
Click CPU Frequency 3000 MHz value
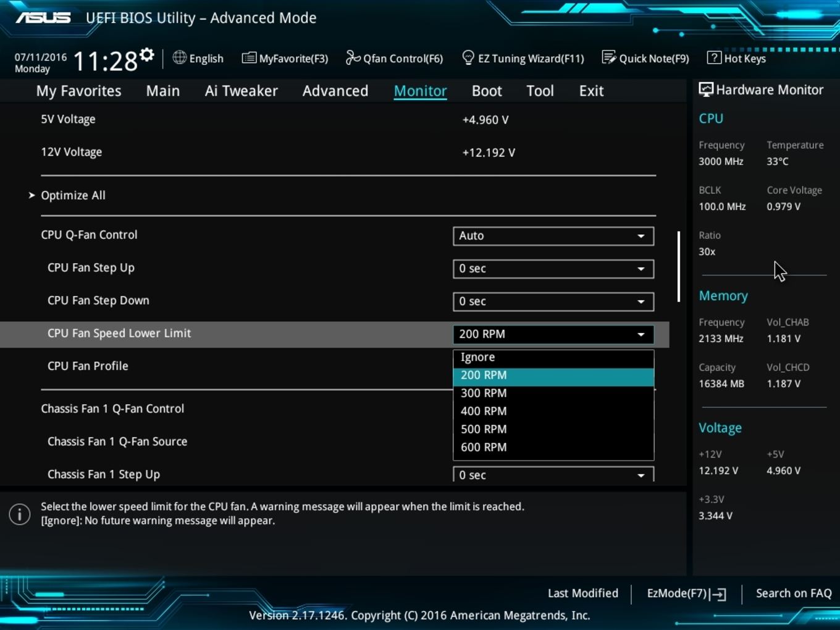721,162
